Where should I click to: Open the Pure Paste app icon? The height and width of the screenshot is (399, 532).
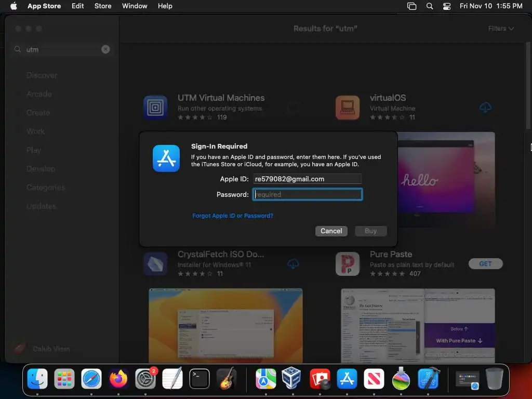(x=348, y=263)
